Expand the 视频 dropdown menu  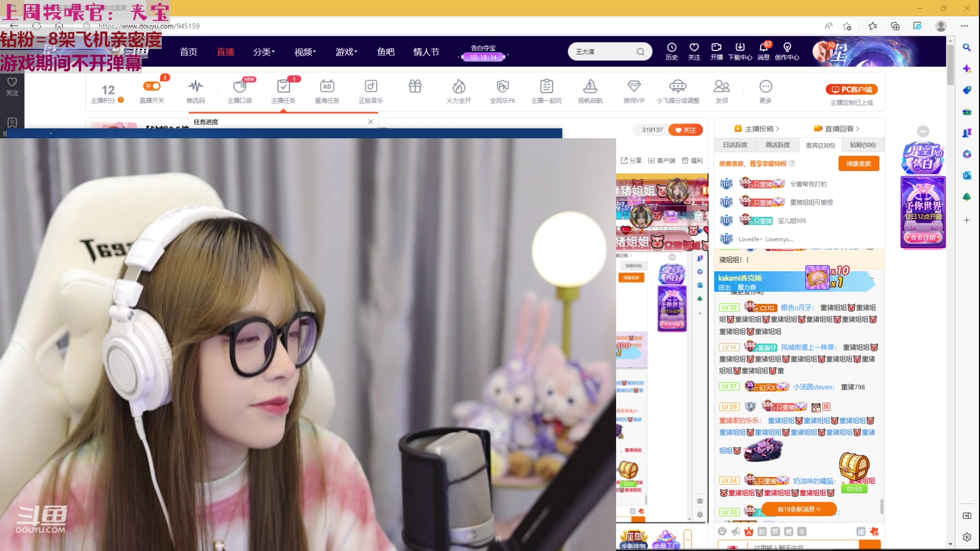(x=305, y=52)
